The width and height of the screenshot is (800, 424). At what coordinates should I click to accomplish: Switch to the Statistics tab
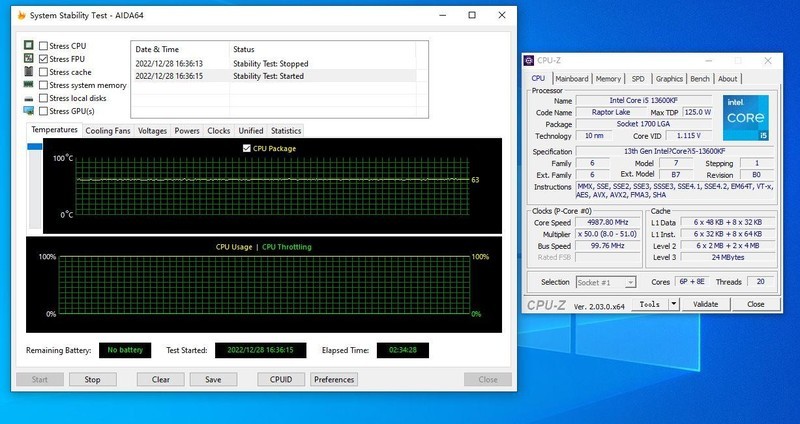[x=286, y=131]
